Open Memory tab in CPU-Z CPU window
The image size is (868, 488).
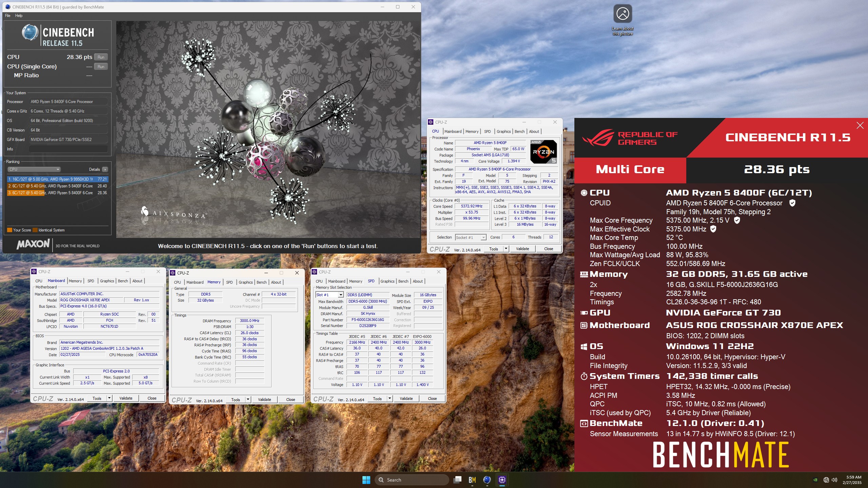pyautogui.click(x=472, y=131)
